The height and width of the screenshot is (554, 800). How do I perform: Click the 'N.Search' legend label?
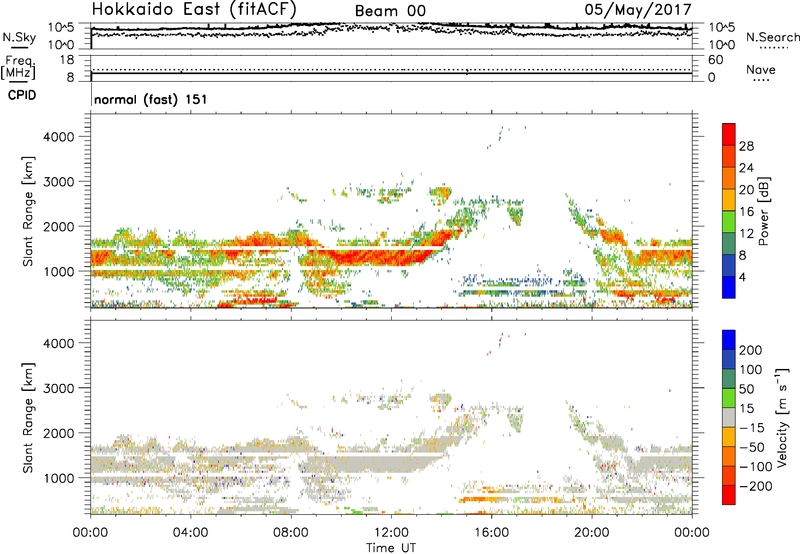(772, 37)
